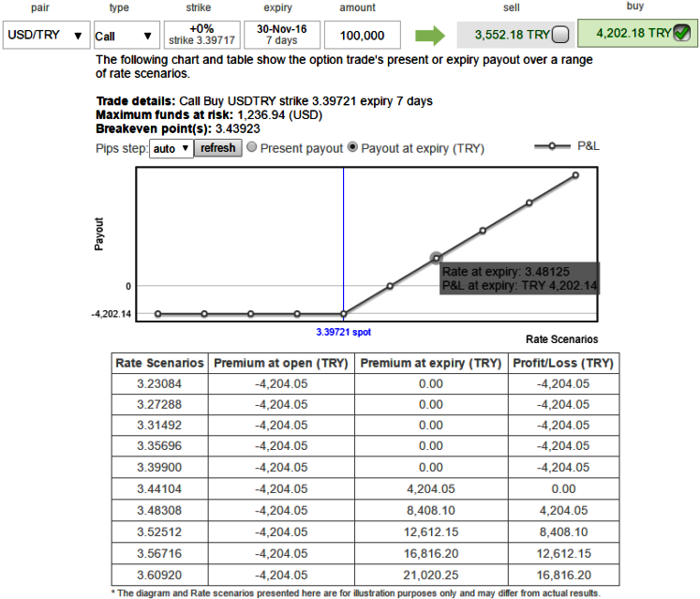The image size is (700, 599).
Task: Select the sell price 3,552.18 TRY box
Action: (x=515, y=35)
